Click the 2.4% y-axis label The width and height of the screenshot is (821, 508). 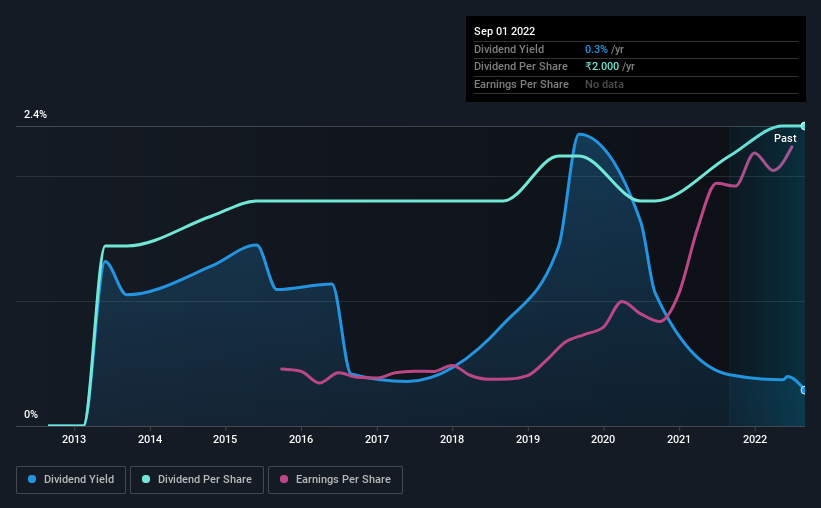pyautogui.click(x=35, y=114)
